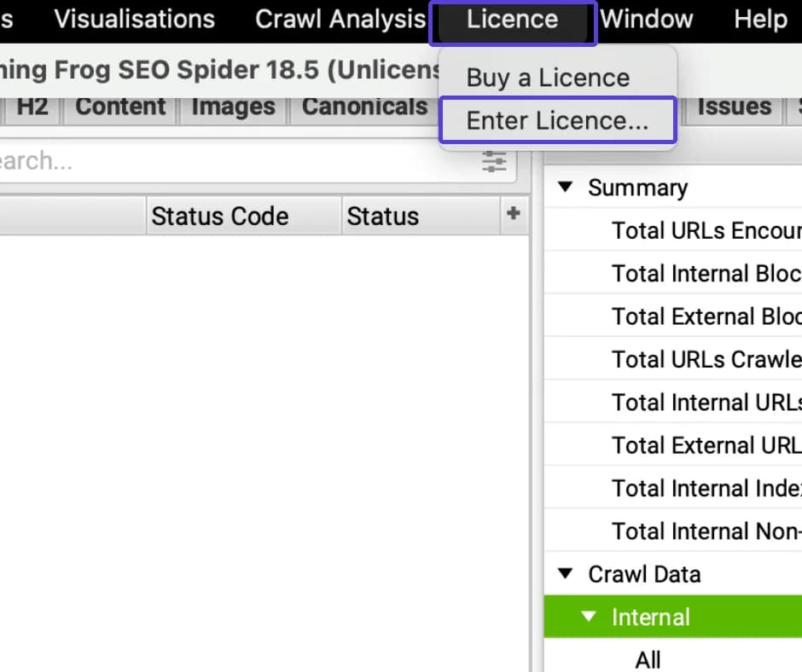Open the Content tab
Image resolution: width=802 pixels, height=672 pixels.
click(119, 107)
